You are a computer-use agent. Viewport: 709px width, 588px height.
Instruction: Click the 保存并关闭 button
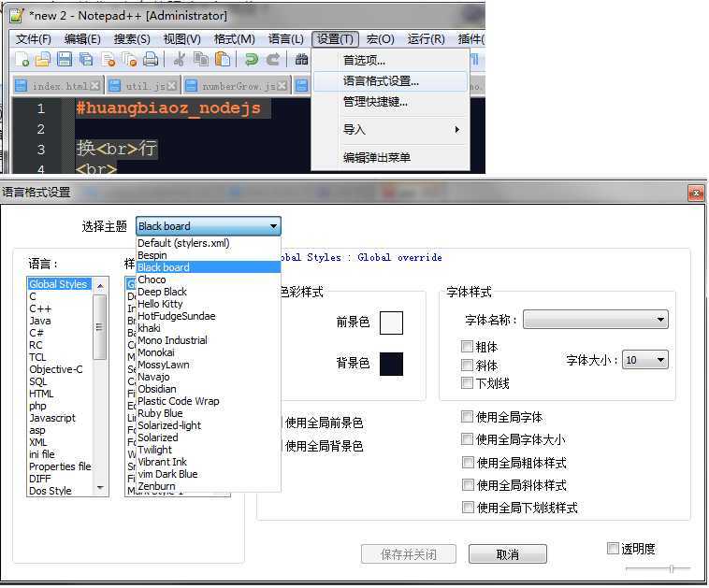click(409, 554)
